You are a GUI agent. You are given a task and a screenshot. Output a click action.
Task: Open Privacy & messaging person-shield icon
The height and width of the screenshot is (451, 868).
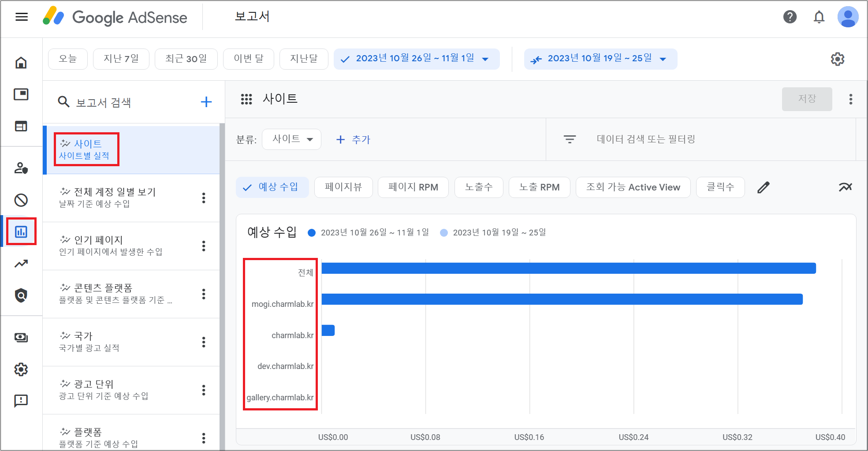(21, 168)
